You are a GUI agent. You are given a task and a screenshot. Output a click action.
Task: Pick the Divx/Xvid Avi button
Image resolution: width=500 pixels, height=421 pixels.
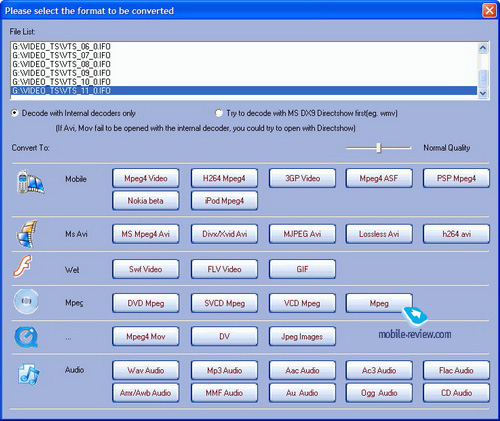point(224,234)
